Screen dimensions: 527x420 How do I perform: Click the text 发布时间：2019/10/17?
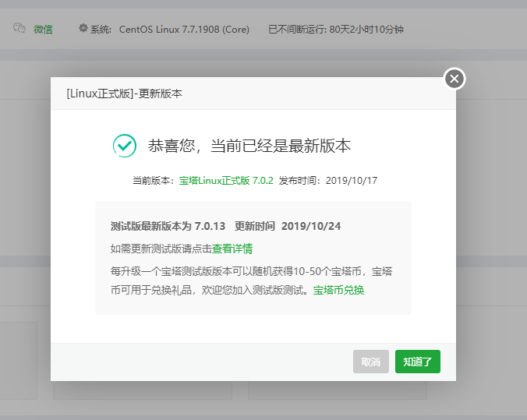[328, 181]
